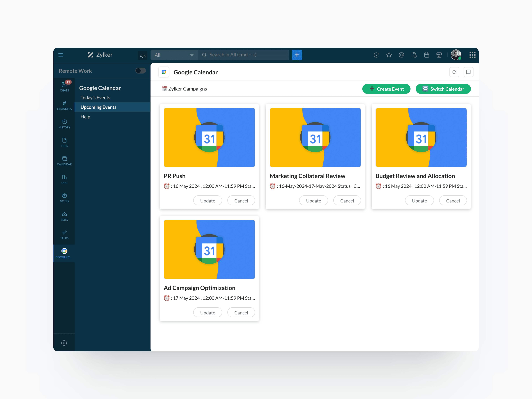532x399 pixels.
Task: Open the Notes sidebar section
Action: point(64,198)
